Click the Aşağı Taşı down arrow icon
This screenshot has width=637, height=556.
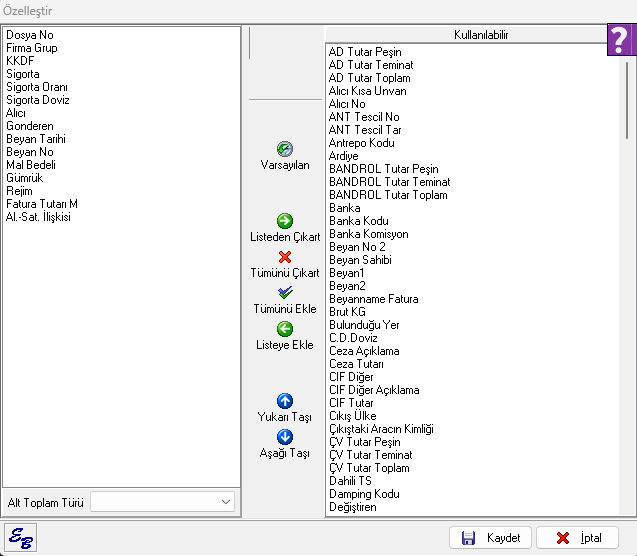coord(284,437)
